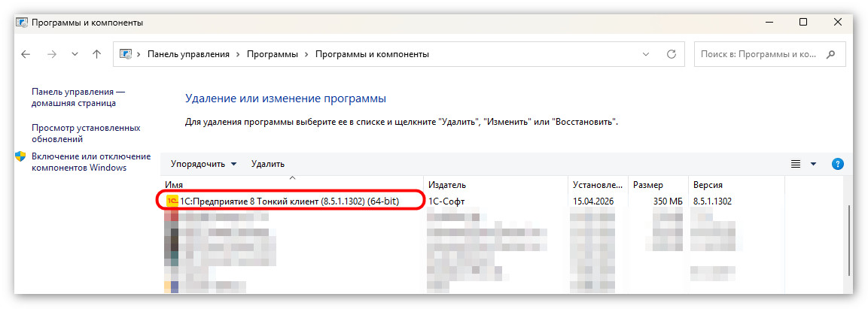The image size is (868, 309).
Task: Expand the address bar history dropdown
Action: [x=645, y=54]
